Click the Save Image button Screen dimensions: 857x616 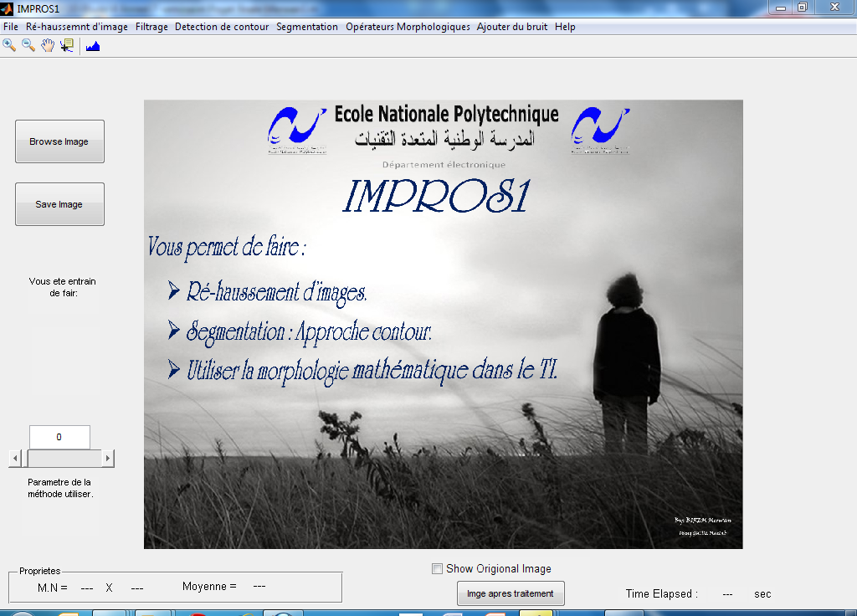59,204
